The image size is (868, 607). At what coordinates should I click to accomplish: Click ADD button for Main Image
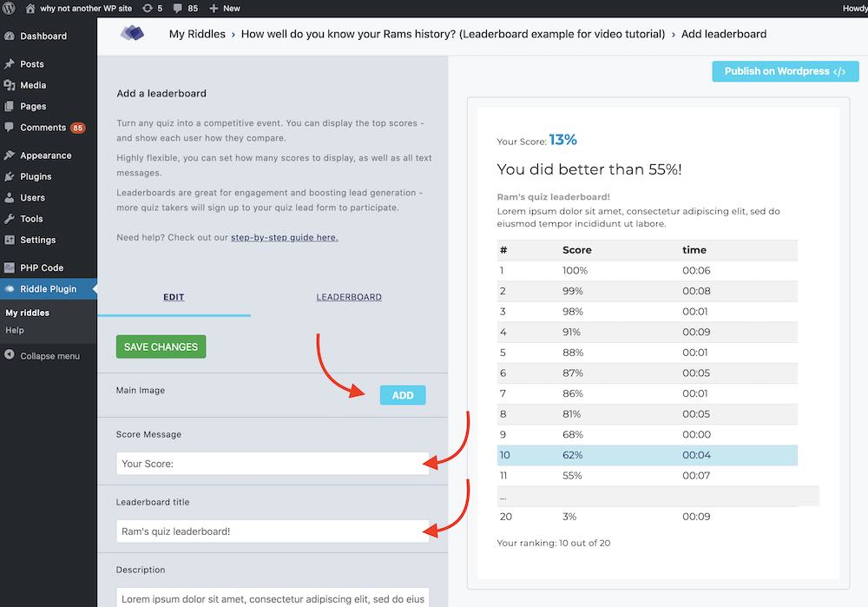[x=403, y=395]
